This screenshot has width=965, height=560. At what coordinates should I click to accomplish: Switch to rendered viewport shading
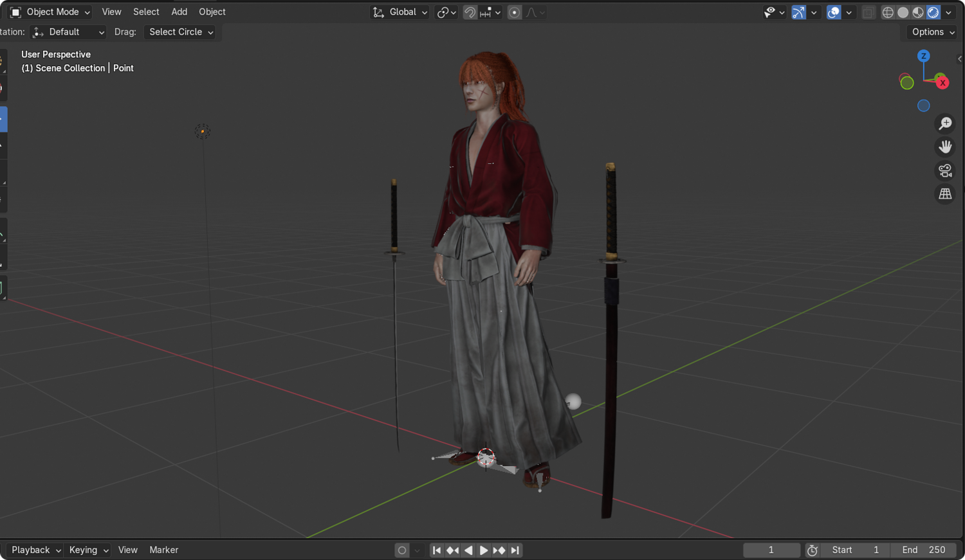pyautogui.click(x=933, y=12)
